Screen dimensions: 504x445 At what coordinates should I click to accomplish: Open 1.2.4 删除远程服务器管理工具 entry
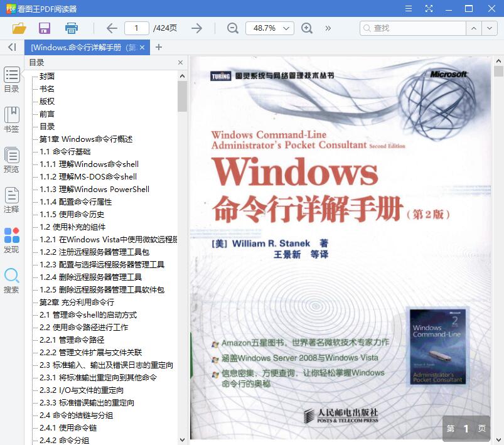pos(90,277)
